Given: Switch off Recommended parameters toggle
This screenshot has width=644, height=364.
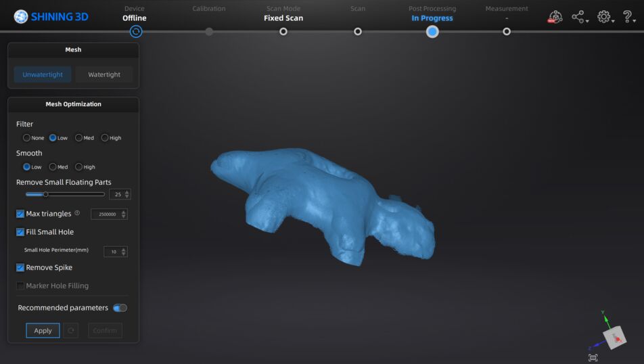Looking at the screenshot, I should pyautogui.click(x=120, y=308).
